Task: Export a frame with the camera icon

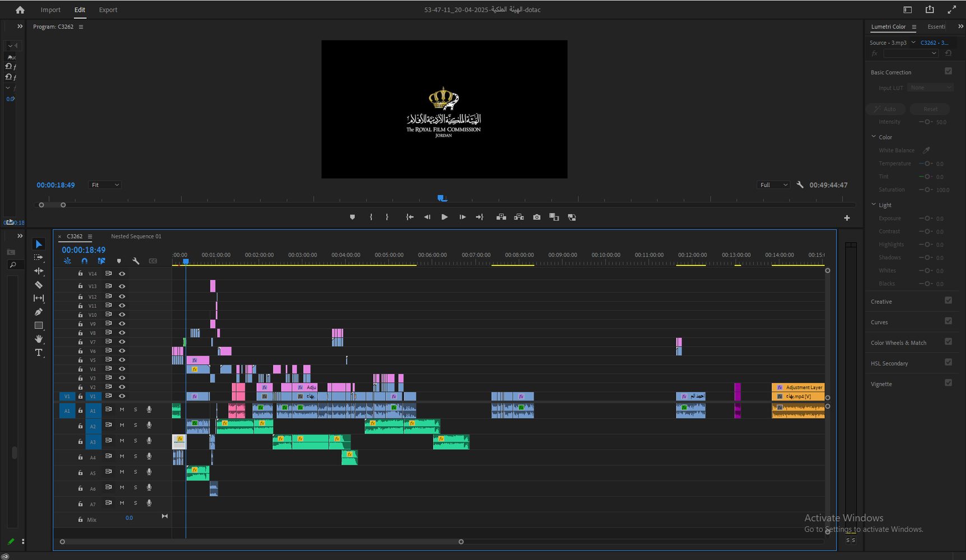Action: coord(537,217)
